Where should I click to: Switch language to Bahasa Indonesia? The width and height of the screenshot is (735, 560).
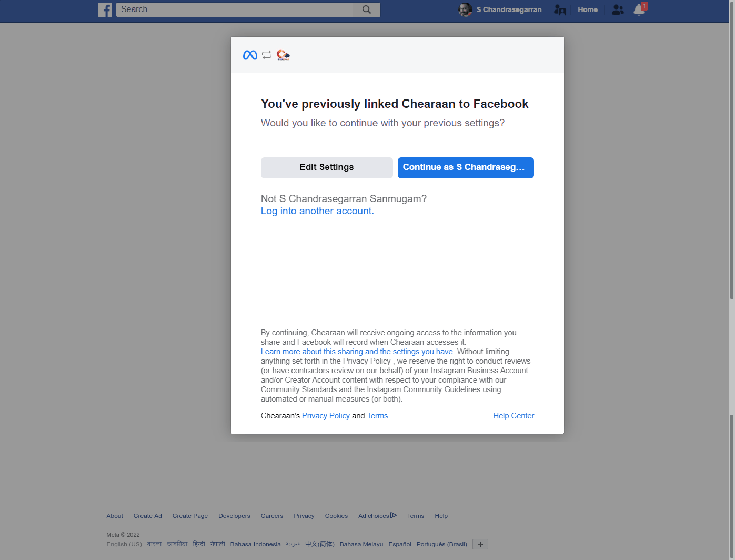(x=256, y=544)
